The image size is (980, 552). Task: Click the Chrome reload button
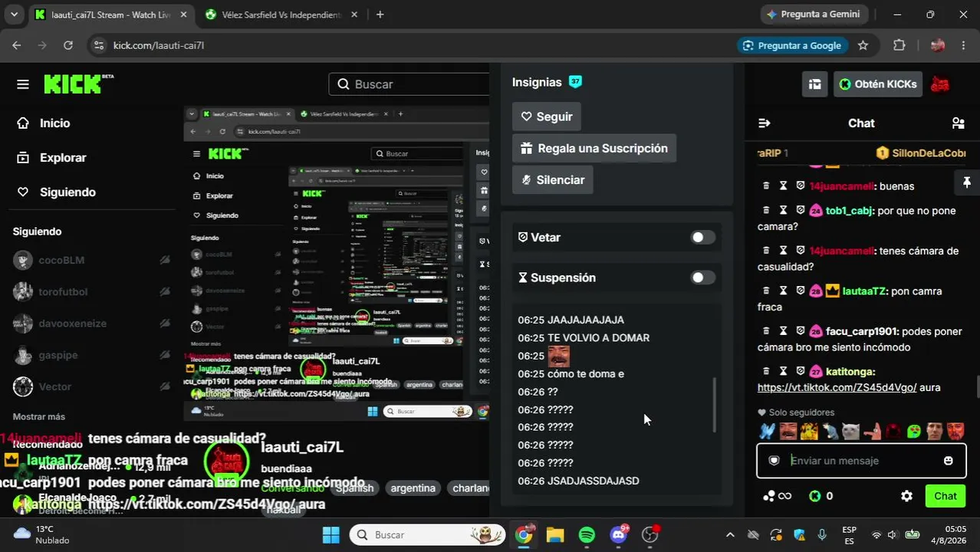tap(68, 45)
